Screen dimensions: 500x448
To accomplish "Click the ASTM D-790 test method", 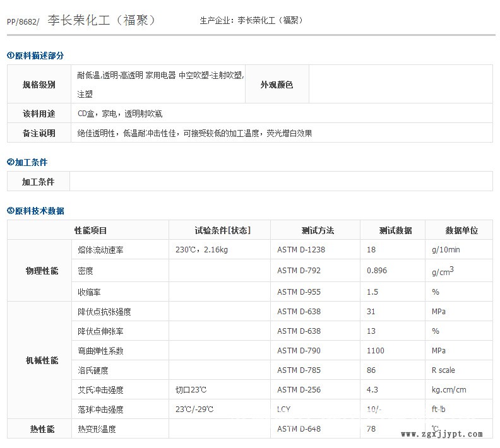I will [299, 350].
